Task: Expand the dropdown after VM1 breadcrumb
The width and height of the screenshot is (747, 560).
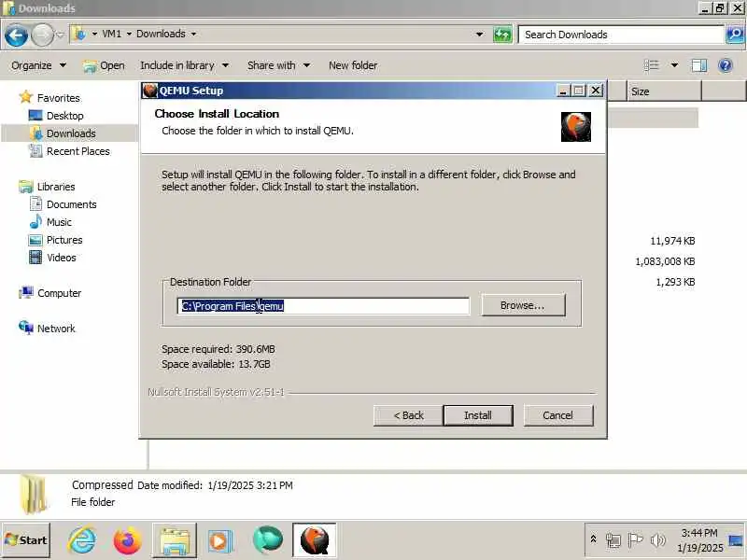Action: (129, 35)
